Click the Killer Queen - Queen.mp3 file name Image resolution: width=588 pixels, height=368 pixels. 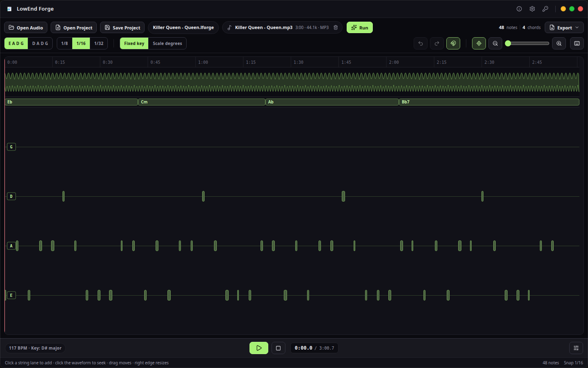click(264, 27)
